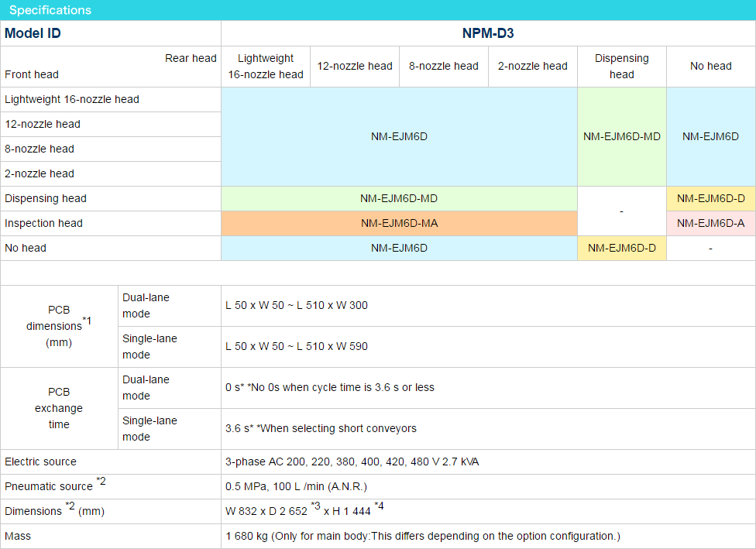Click NM-EJM6D in the large nozzle-heads cell

click(x=399, y=137)
